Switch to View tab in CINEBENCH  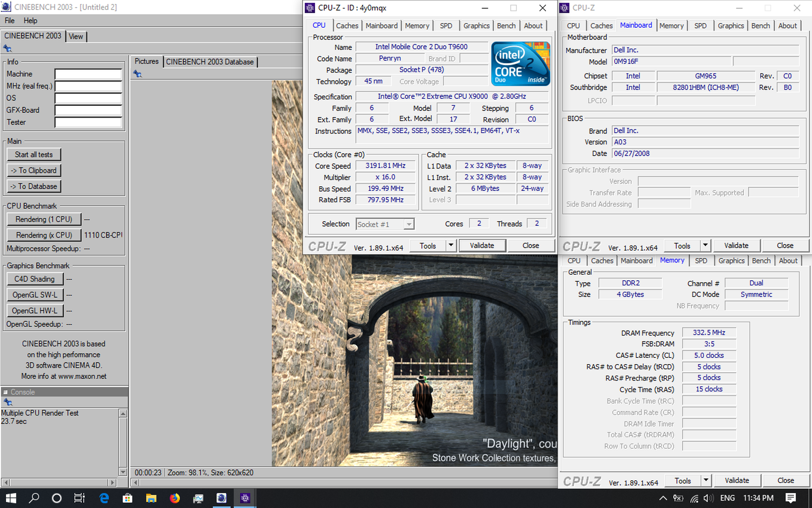point(76,36)
